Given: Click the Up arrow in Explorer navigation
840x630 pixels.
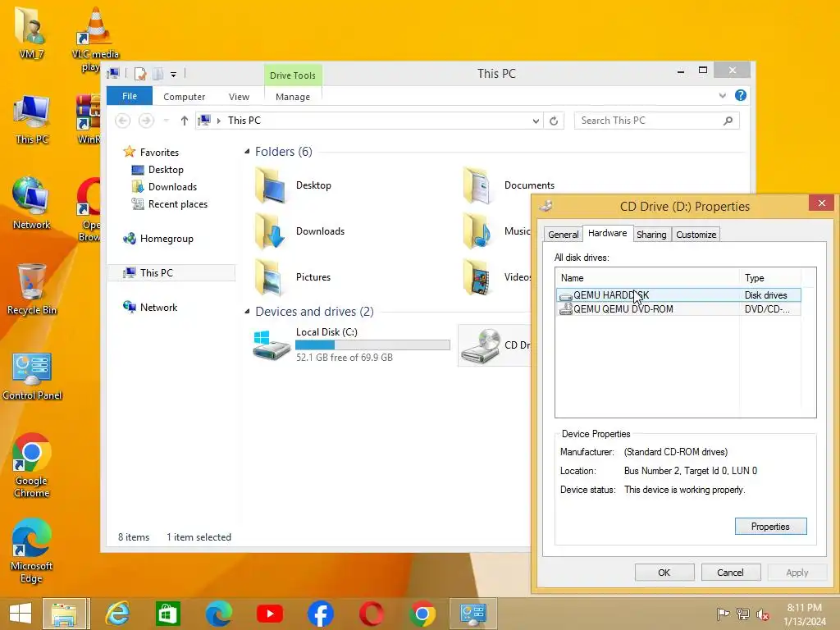Looking at the screenshot, I should coord(185,121).
